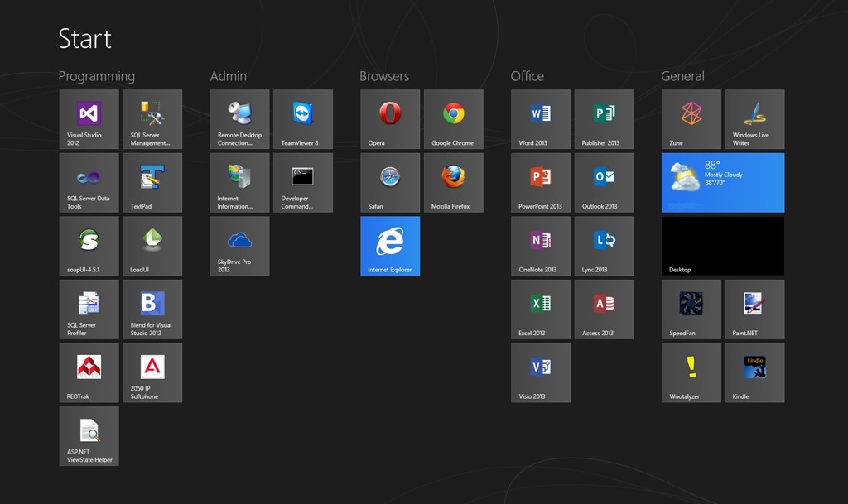
Task: Launch the 2050 IP Softphone tile
Action: (x=152, y=372)
